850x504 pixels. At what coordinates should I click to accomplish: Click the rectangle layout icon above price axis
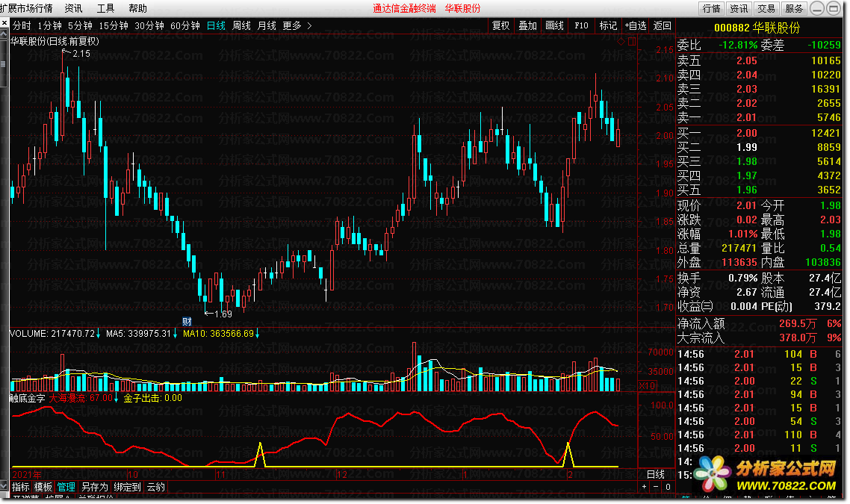[x=632, y=41]
